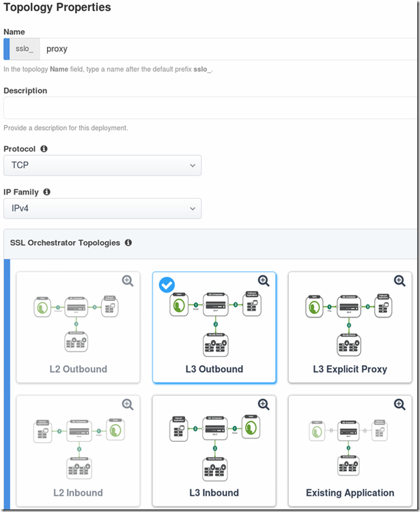Open SSL Orchestrator Topologies info icon
This screenshot has height=512, width=420.
click(x=128, y=242)
